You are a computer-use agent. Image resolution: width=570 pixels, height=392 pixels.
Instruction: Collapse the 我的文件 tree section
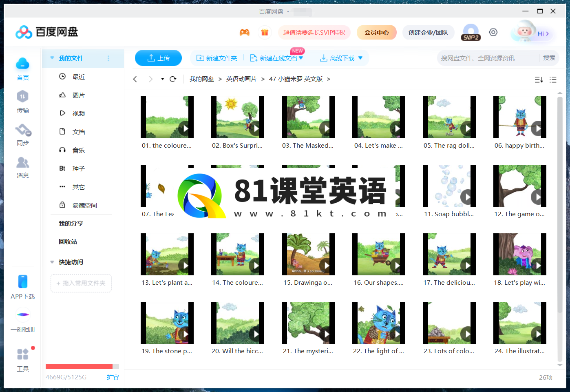(52, 58)
